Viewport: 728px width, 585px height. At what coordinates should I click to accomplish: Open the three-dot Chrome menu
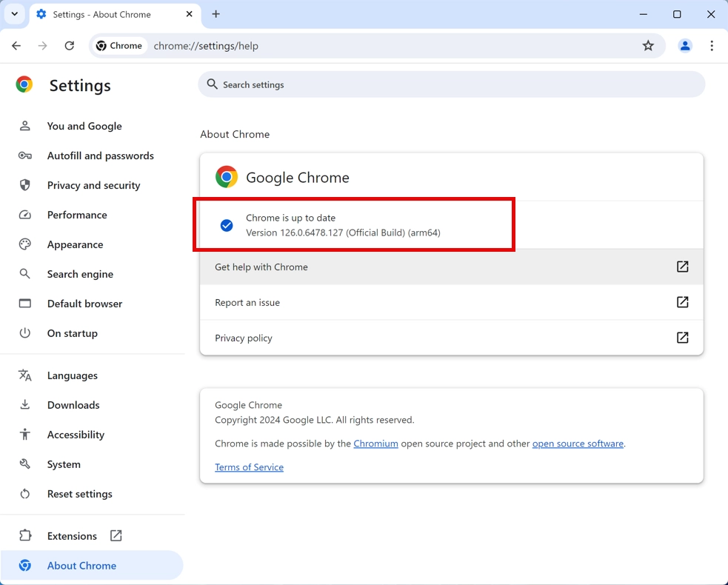(712, 45)
